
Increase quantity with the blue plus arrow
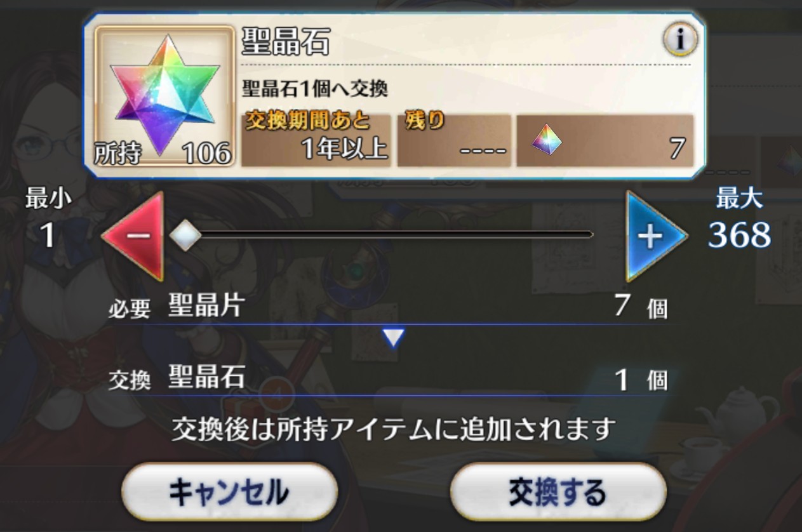tap(657, 236)
